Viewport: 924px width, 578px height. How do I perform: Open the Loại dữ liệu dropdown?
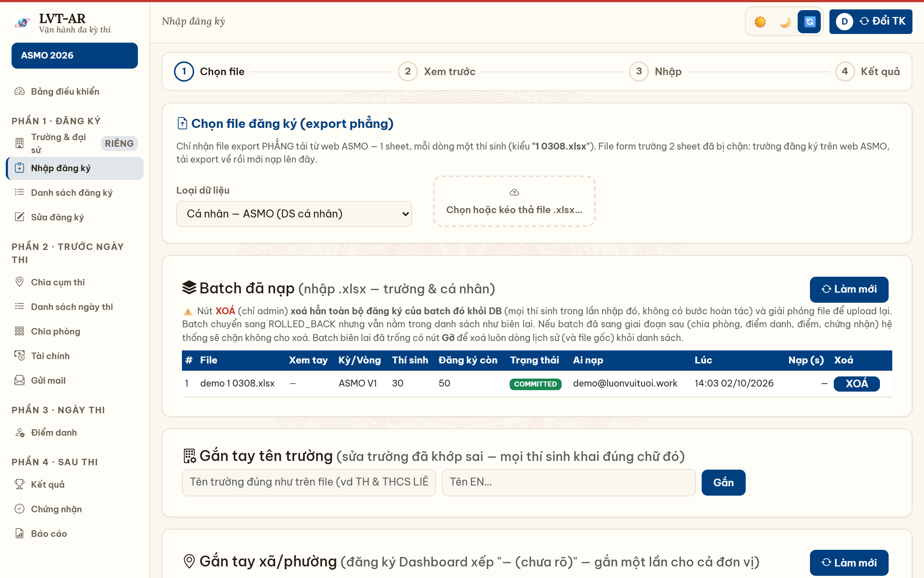[294, 214]
